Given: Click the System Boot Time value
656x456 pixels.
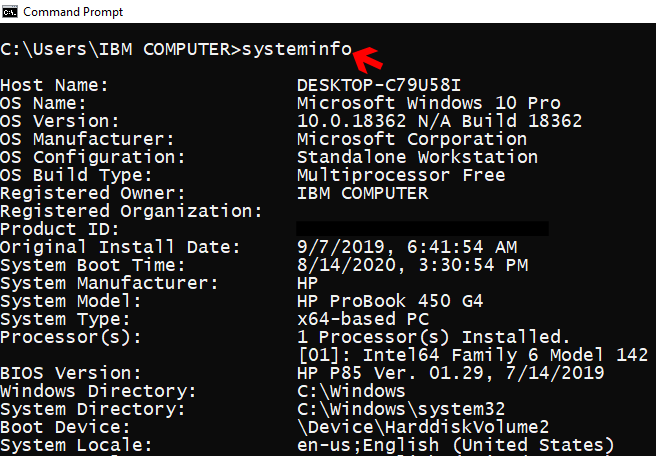Looking at the screenshot, I should (412, 265).
